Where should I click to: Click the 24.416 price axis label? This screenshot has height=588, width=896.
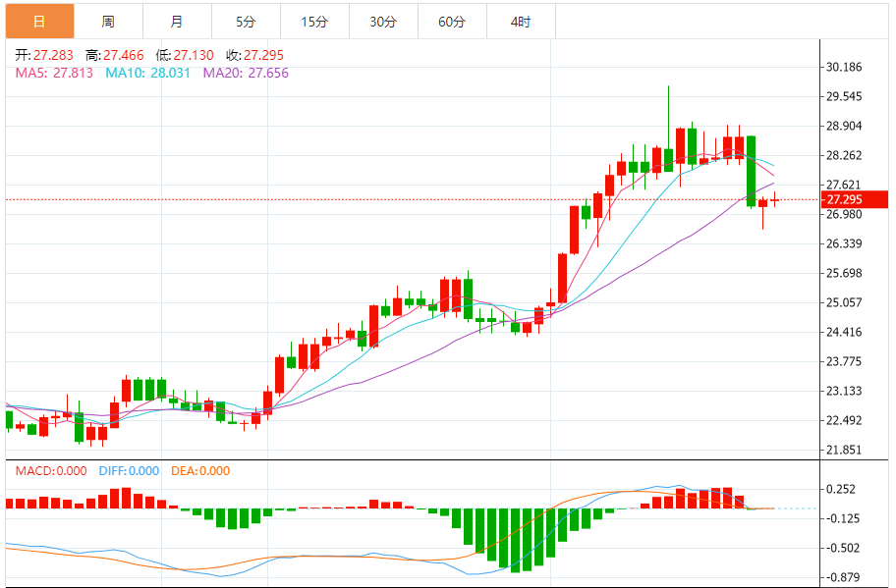pos(844,332)
